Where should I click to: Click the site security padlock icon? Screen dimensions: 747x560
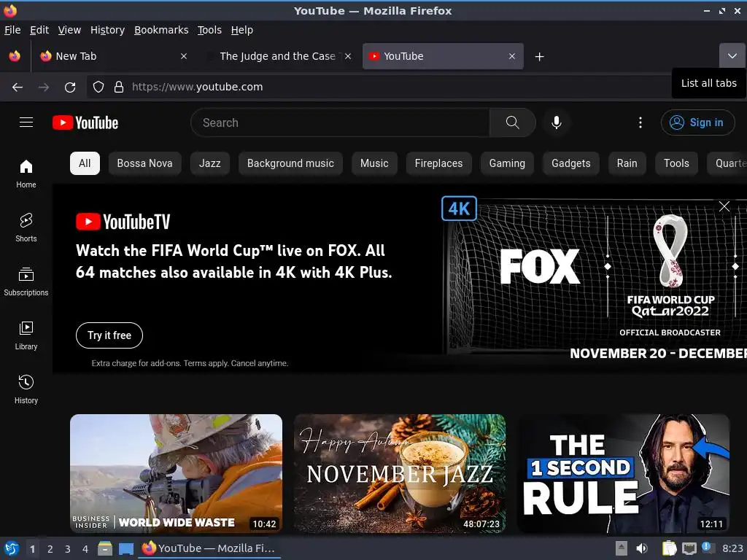coord(119,87)
